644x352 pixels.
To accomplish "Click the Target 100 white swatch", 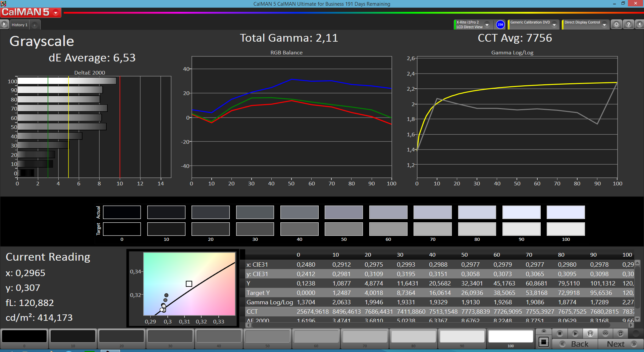I will click(x=566, y=229).
